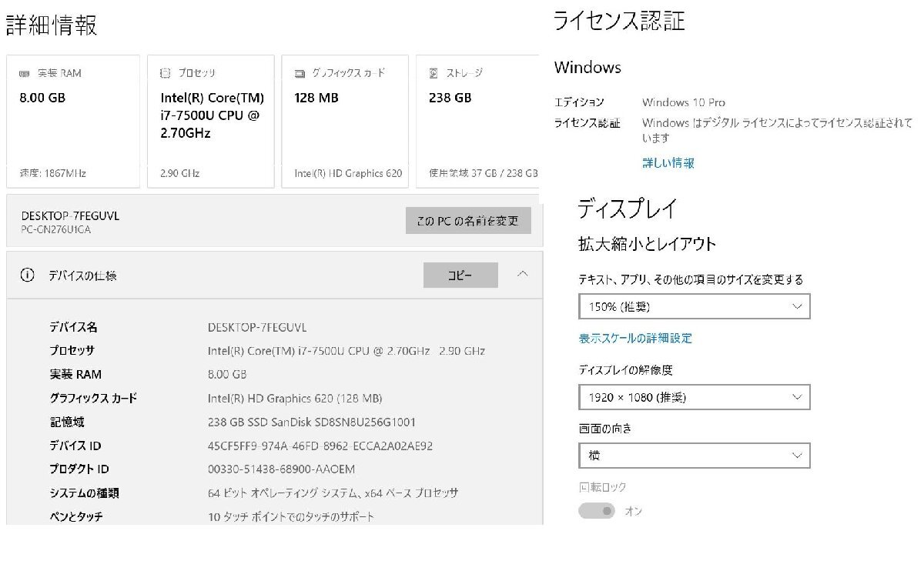Click the installed RAM chip icon
This screenshot has width=924, height=561.
pyautogui.click(x=25, y=74)
